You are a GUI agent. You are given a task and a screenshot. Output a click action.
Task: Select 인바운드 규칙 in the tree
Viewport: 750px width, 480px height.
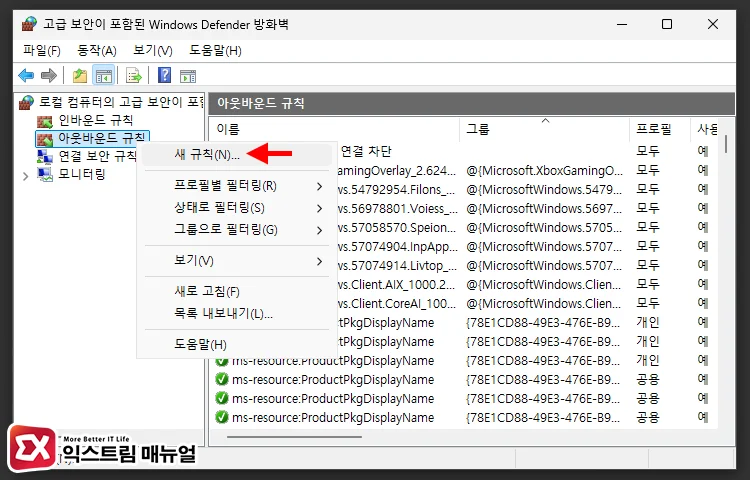tap(95, 120)
